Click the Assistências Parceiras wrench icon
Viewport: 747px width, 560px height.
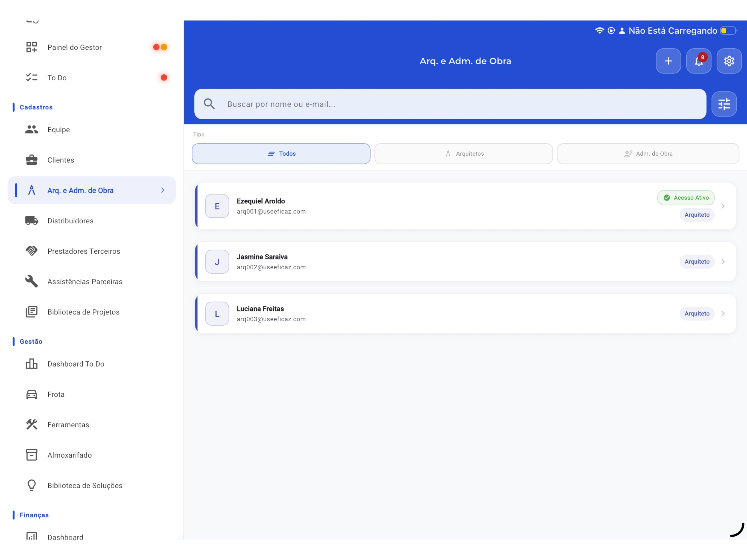31,282
